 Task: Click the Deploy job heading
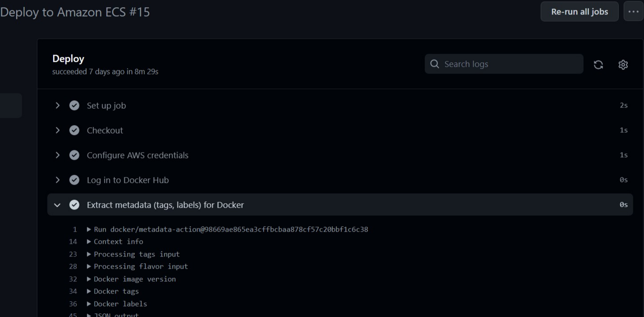tap(68, 59)
